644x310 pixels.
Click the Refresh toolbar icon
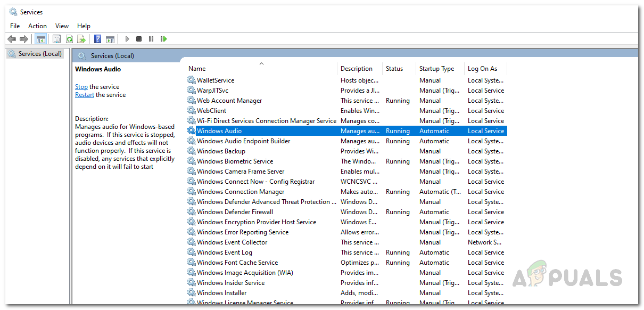coord(69,39)
